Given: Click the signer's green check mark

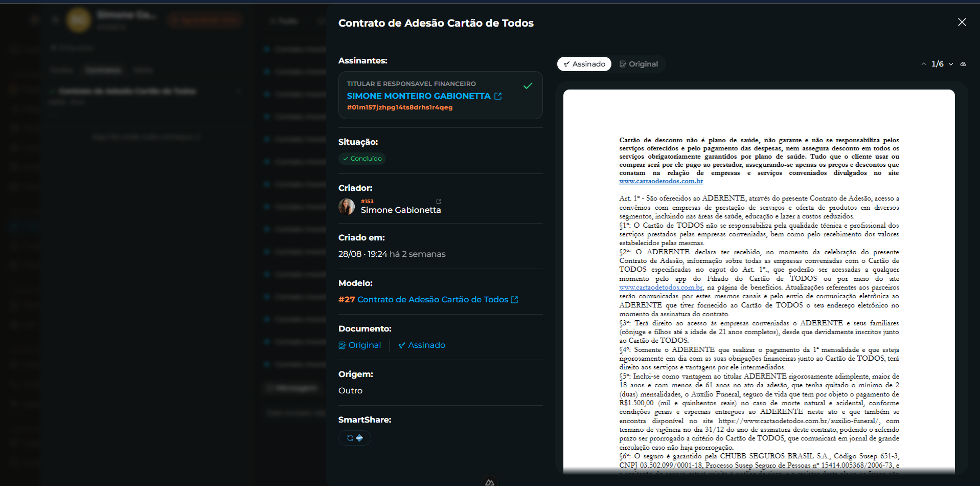Looking at the screenshot, I should pos(528,86).
